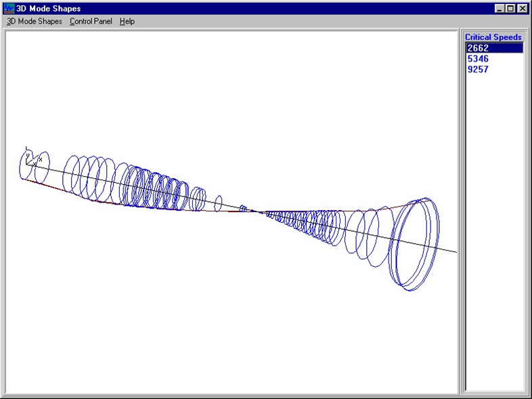Select critical speed 5346 in the list

click(478, 59)
